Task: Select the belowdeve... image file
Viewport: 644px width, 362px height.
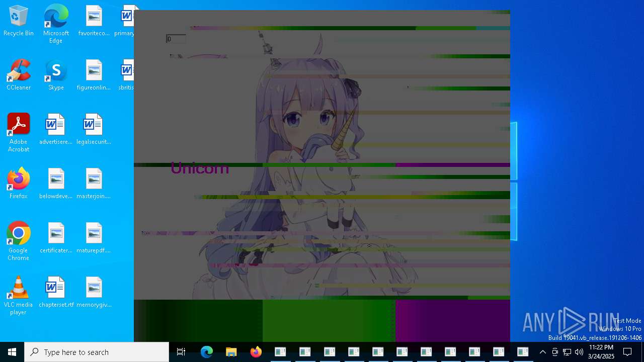Action: (x=56, y=184)
